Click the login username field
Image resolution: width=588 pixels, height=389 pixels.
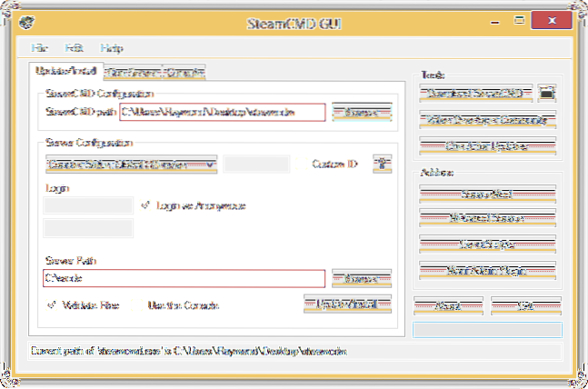[88, 205]
